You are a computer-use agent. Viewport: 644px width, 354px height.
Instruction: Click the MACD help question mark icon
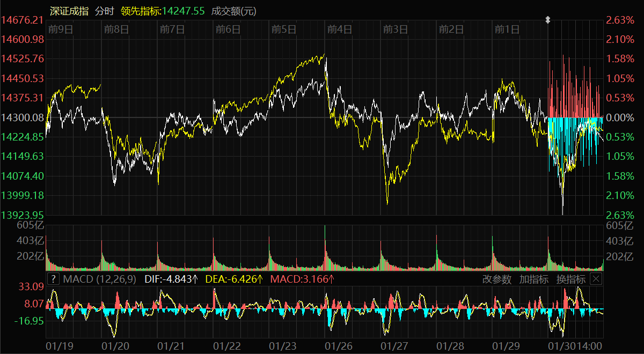pos(53,279)
